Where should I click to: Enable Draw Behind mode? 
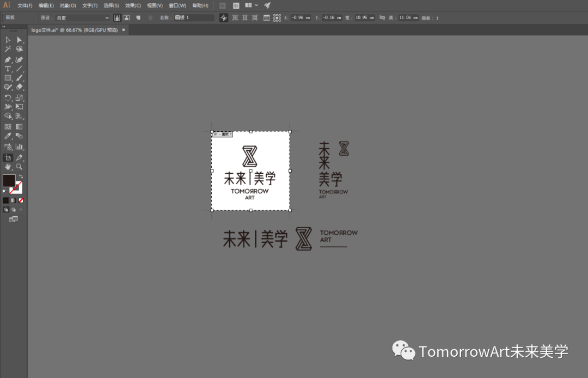pyautogui.click(x=13, y=210)
